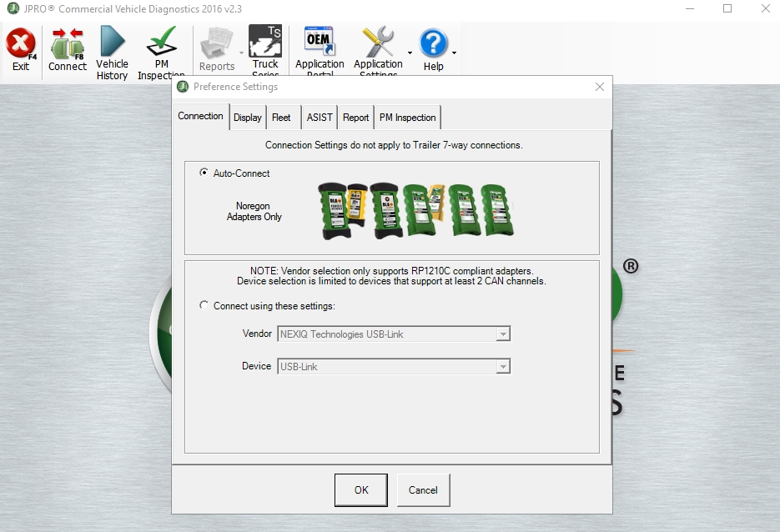The width and height of the screenshot is (780, 532).
Task: Open the PM Inspection preferences tab
Action: [407, 118]
